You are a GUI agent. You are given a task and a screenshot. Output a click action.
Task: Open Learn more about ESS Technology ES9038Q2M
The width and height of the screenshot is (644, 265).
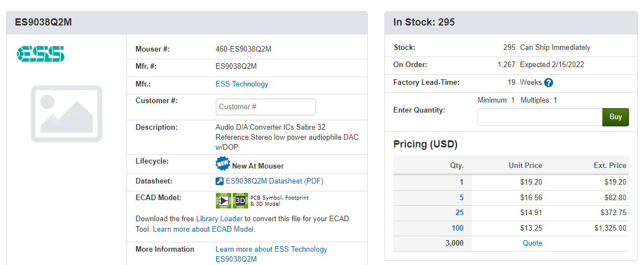tap(271, 254)
